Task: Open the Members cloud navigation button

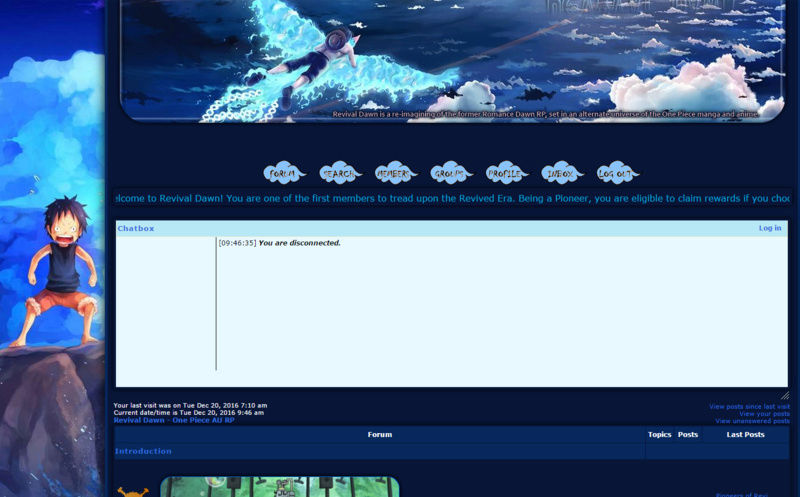Action: point(395,173)
